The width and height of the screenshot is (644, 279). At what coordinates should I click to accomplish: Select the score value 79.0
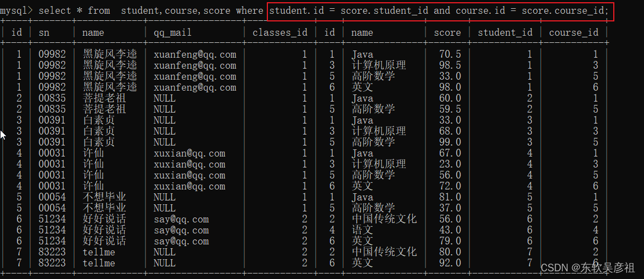pyautogui.click(x=450, y=241)
